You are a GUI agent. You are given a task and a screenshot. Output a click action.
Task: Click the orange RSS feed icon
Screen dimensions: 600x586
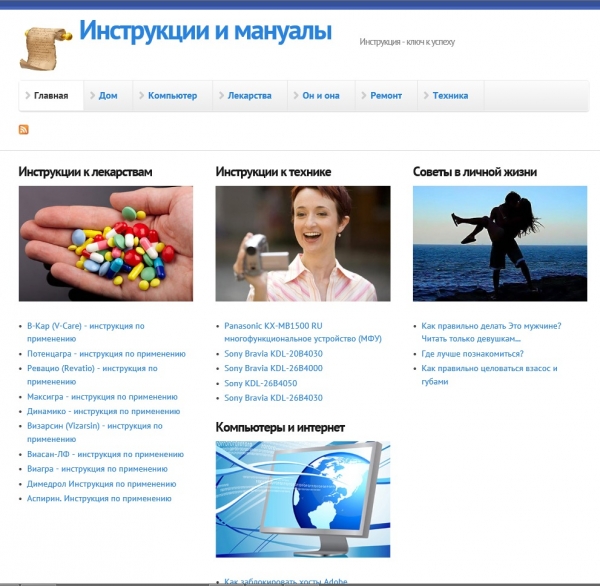tap(24, 129)
